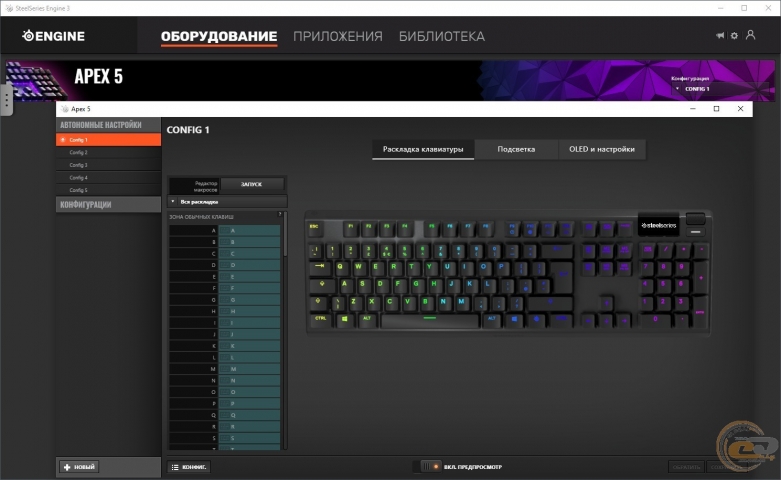Open the CONFIG 1 configuration dropdown in banner
This screenshot has height=480, width=781.
tap(720, 89)
